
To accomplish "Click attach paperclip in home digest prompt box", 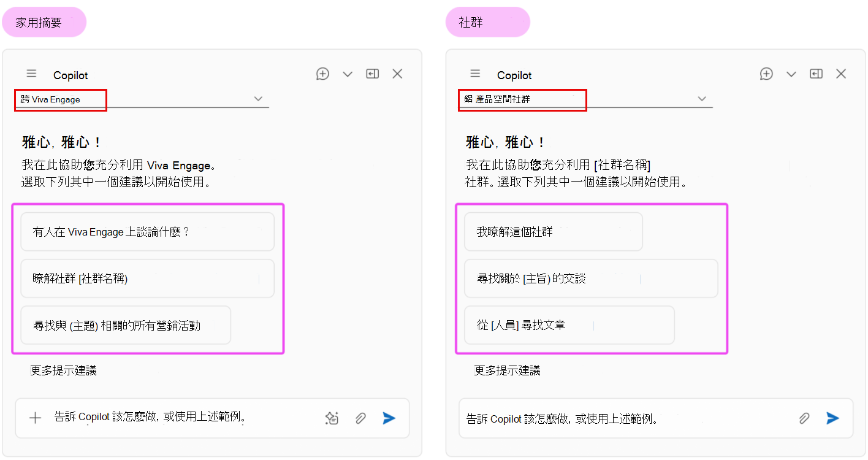I will pos(360,418).
